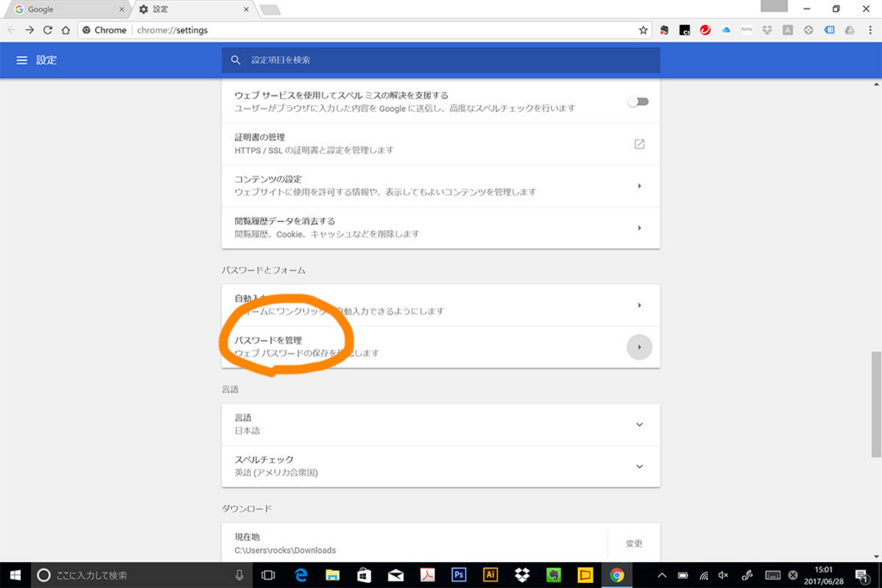Click the Google Drive extension icon
The height and width of the screenshot is (588, 882).
click(849, 29)
